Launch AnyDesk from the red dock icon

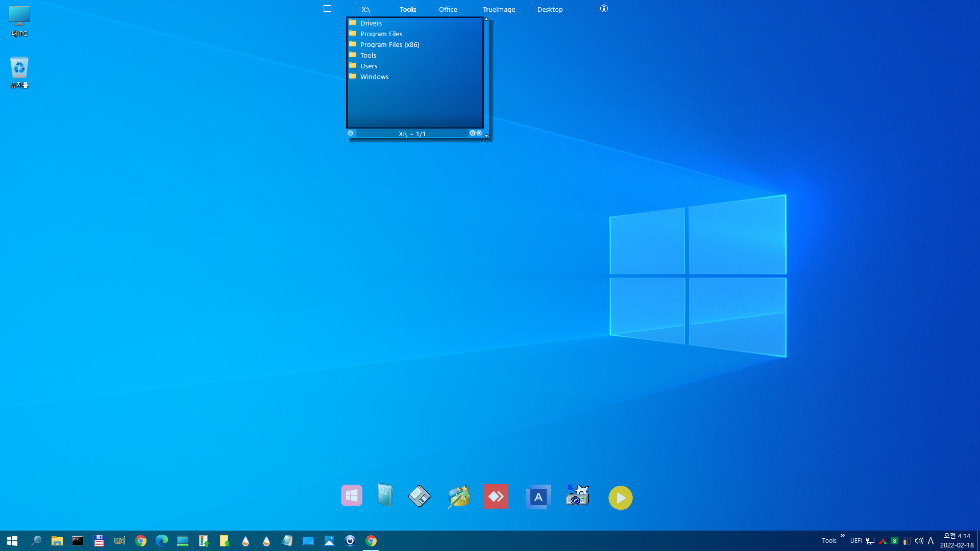496,496
